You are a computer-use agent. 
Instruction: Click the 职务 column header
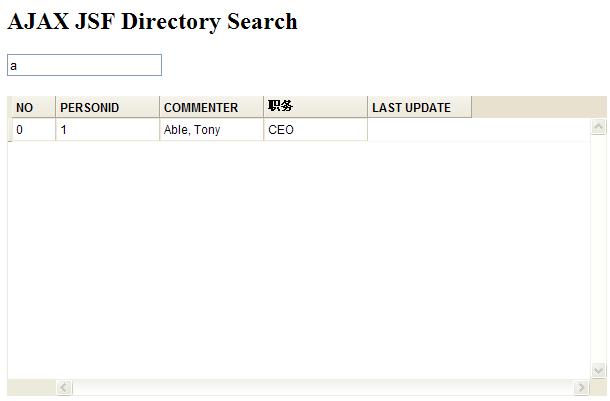(315, 107)
